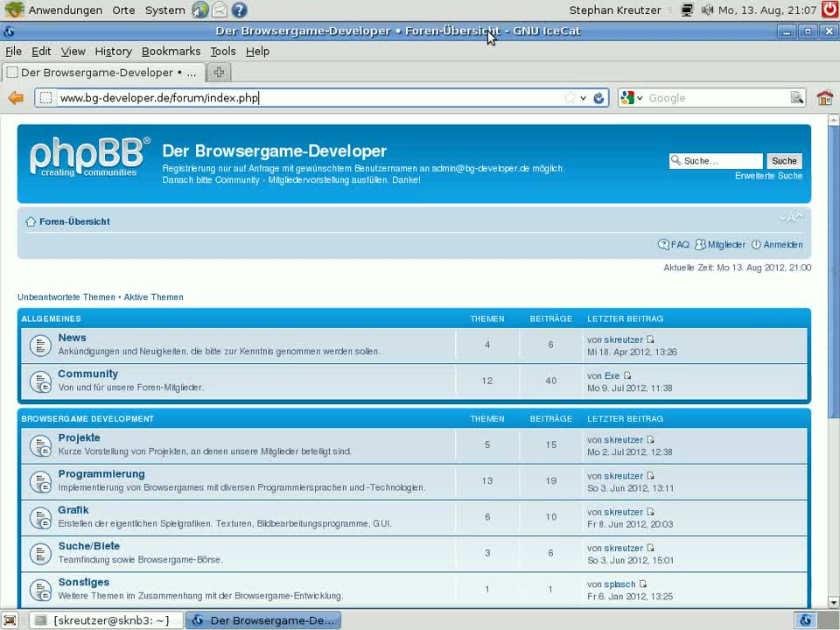Image resolution: width=840 pixels, height=630 pixels.
Task: Open the help launcher in top panel
Action: point(239,10)
